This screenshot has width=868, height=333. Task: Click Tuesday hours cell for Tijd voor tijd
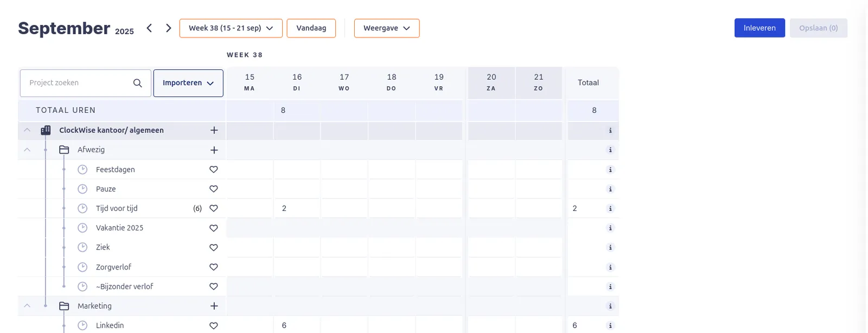(297, 208)
